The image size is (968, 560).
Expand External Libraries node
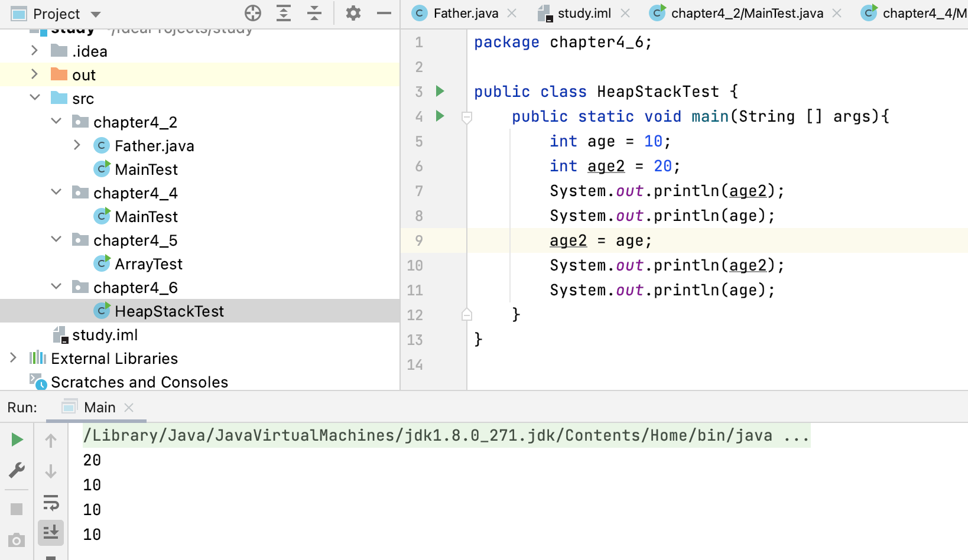13,358
